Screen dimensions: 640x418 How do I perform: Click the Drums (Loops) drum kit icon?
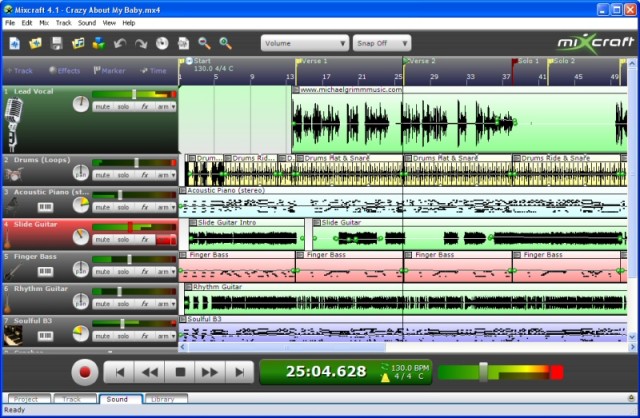(13, 175)
